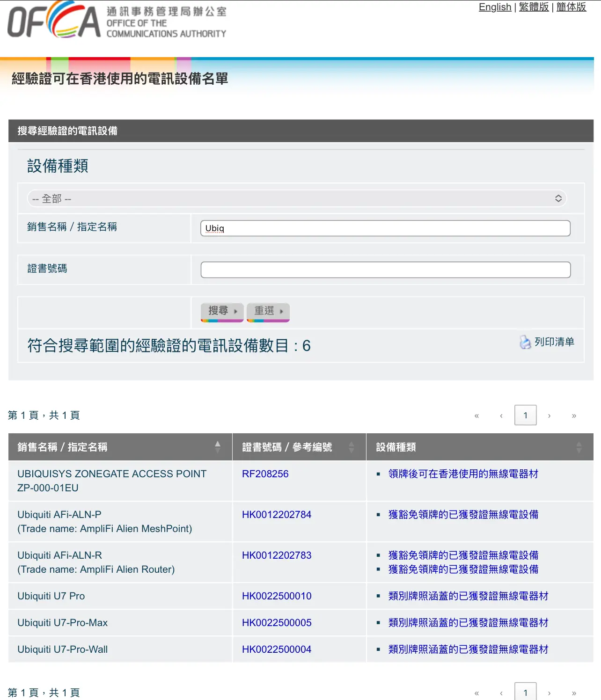This screenshot has height=700, width=601.
Task: Click the 搜尋經驗證的電訊設備 panel header
Action: [x=301, y=131]
